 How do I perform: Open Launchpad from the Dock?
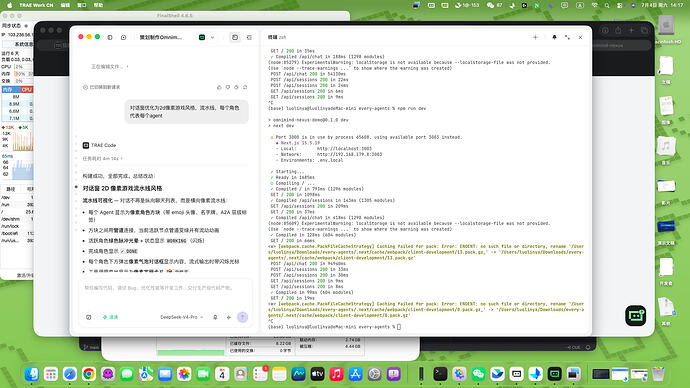[x=51, y=374]
